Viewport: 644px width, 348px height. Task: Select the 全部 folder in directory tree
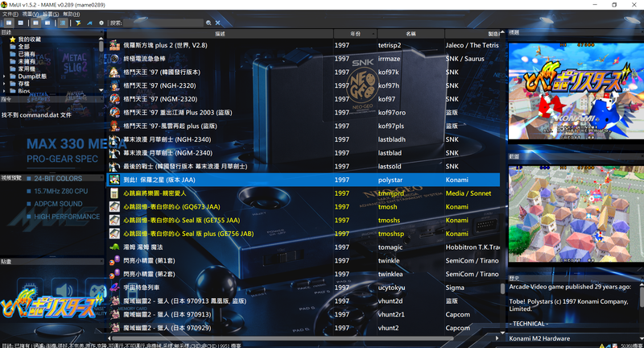(x=20, y=47)
